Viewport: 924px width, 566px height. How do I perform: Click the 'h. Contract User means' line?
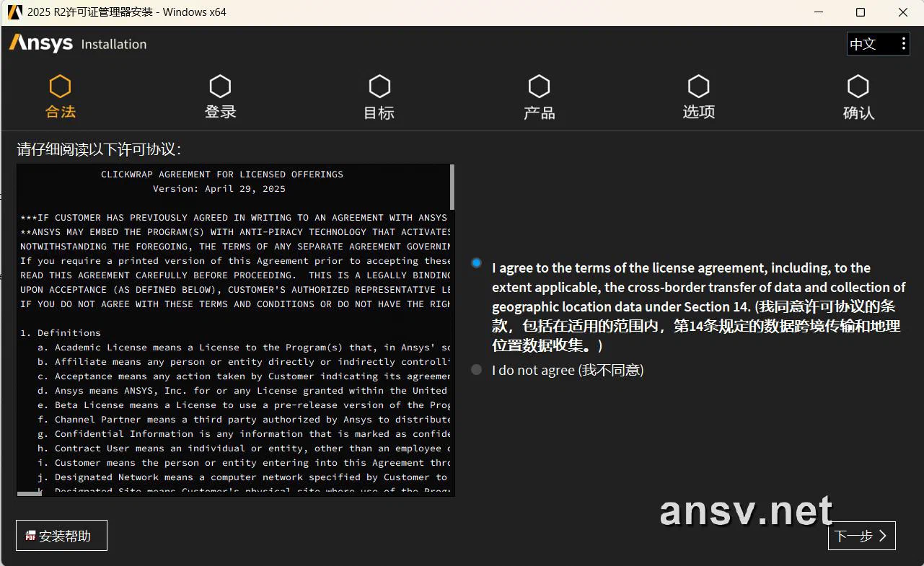click(x=244, y=448)
